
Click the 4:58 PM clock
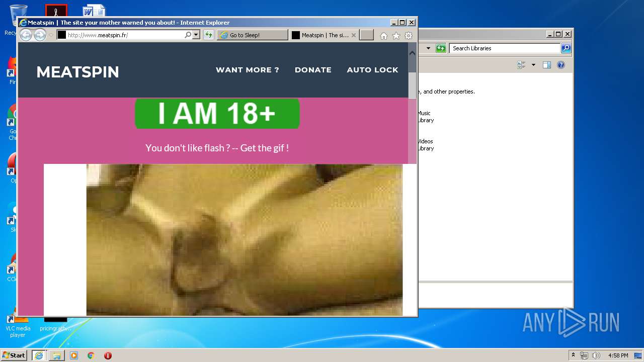[x=618, y=355]
